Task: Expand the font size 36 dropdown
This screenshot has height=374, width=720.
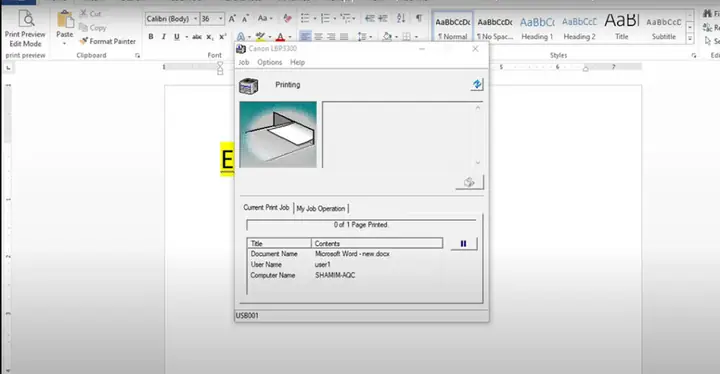Action: (x=220, y=19)
